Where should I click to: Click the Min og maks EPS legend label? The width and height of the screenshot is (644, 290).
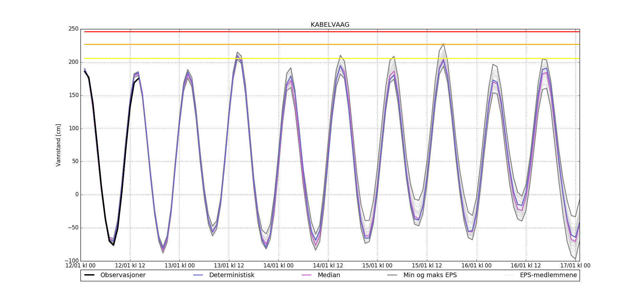pos(430,275)
